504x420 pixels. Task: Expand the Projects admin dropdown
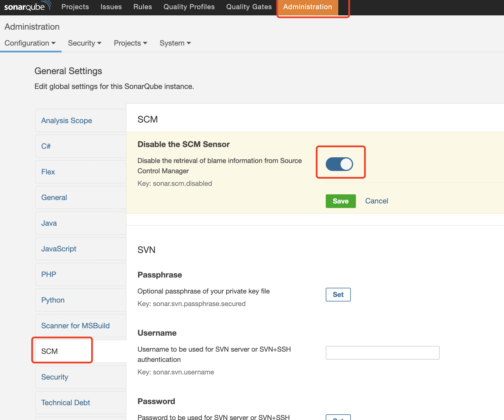pyautogui.click(x=130, y=43)
